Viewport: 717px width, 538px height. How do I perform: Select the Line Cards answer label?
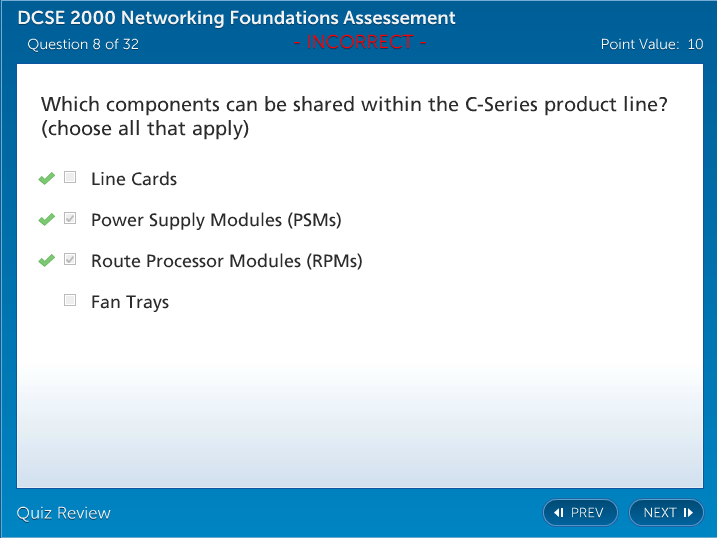tap(134, 179)
